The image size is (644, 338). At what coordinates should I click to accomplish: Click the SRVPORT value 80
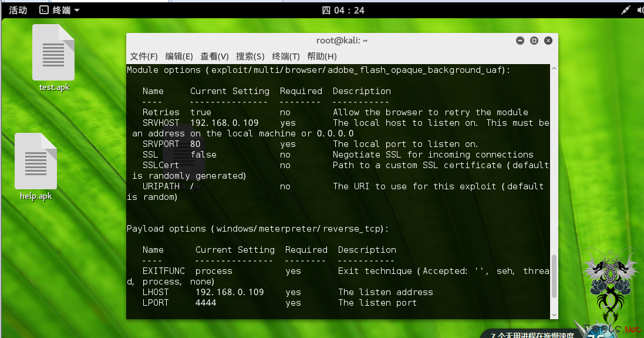tap(195, 144)
